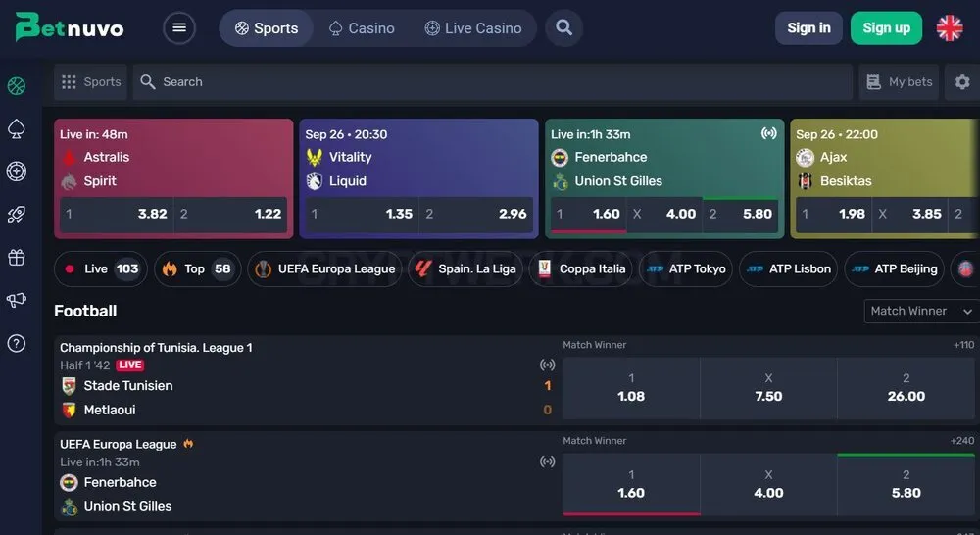This screenshot has width=980, height=535.
Task: Select the spade casino icon in sidebar
Action: (17, 128)
